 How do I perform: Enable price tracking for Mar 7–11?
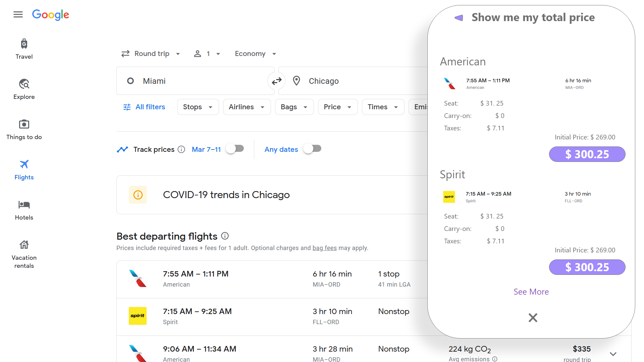pyautogui.click(x=235, y=149)
